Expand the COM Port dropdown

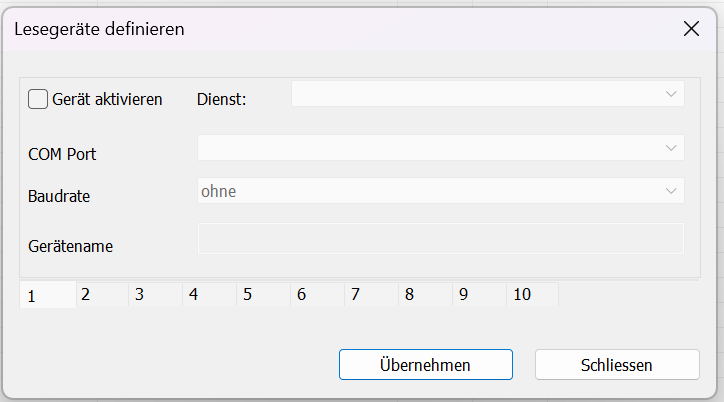tap(440, 148)
